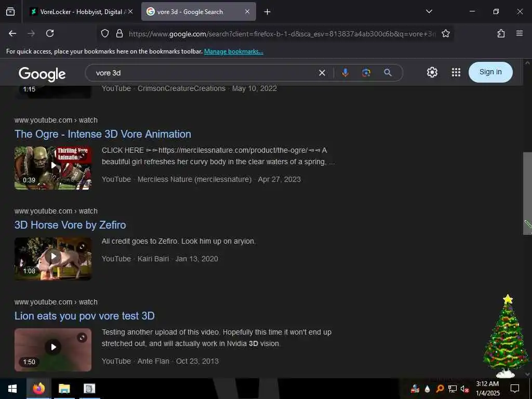Start voice search with microphone
The image size is (532, 399).
click(x=345, y=73)
